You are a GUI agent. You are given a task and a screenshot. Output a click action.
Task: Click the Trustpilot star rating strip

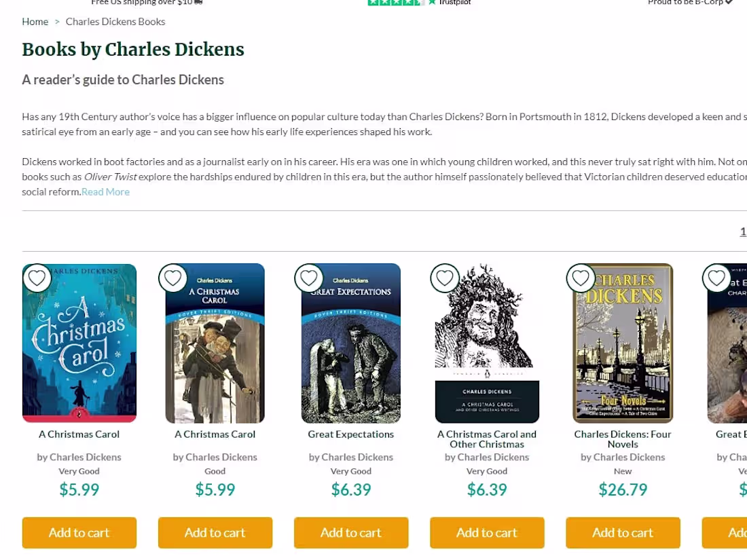pos(397,3)
